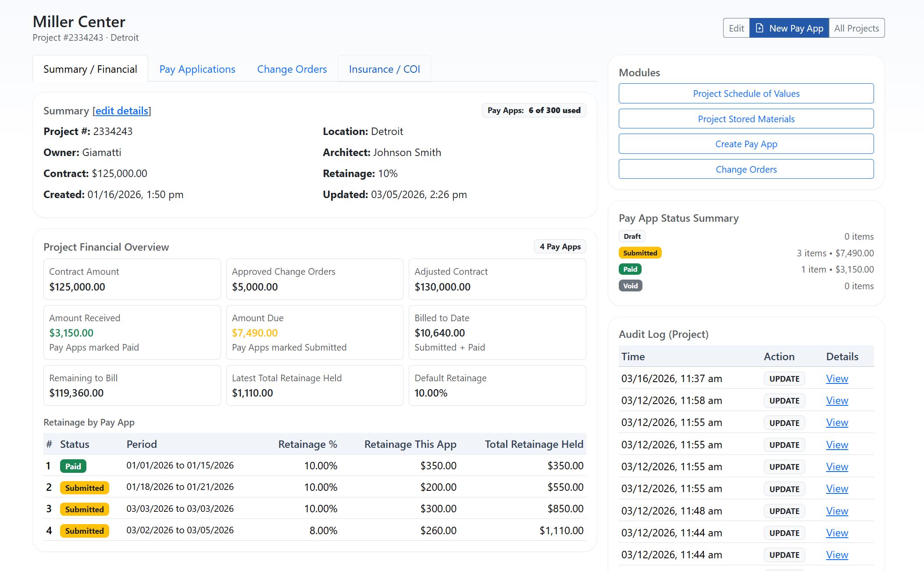The image size is (924, 571).
Task: Open the edit details link in Summary
Action: point(121,110)
